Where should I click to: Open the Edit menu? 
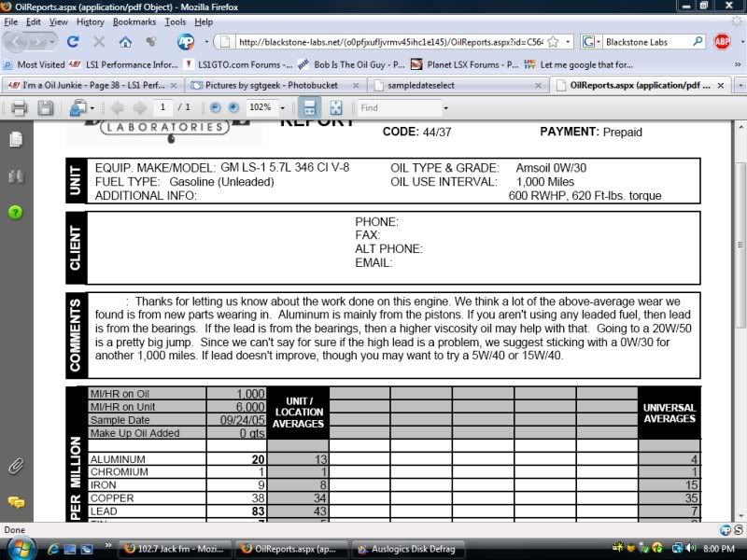(x=33, y=21)
